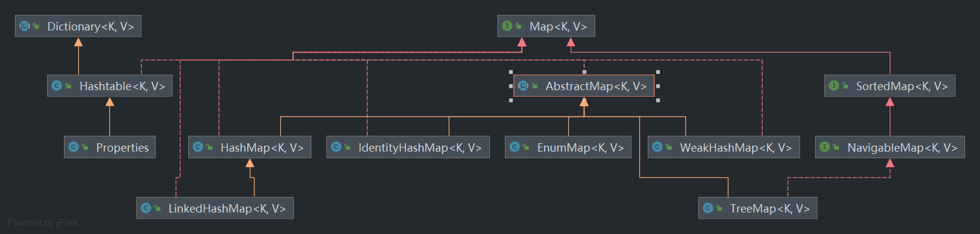
Task: Click the Powered by yFiles watermark
Action: click(43, 223)
